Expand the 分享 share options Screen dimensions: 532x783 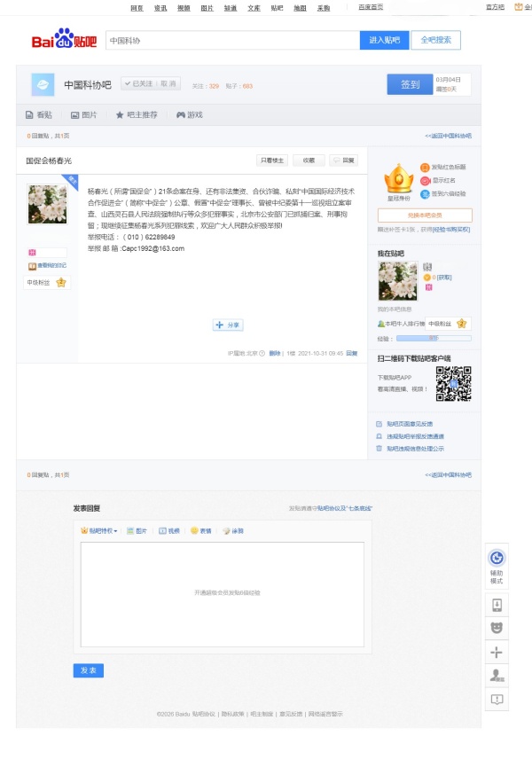click(x=228, y=325)
